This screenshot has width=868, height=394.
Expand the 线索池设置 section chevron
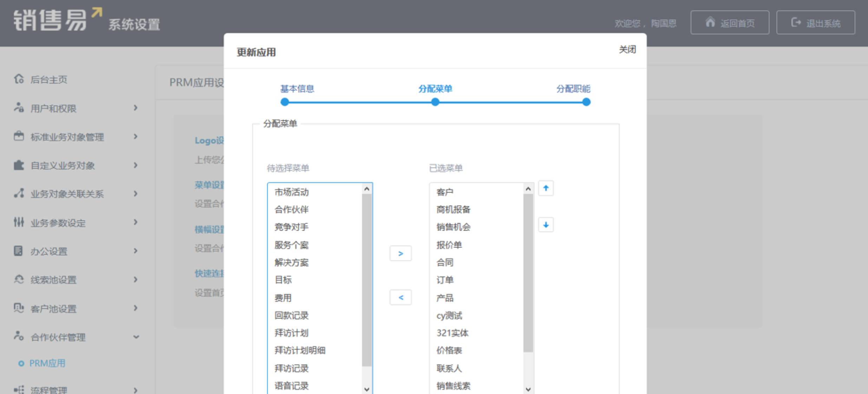click(136, 279)
